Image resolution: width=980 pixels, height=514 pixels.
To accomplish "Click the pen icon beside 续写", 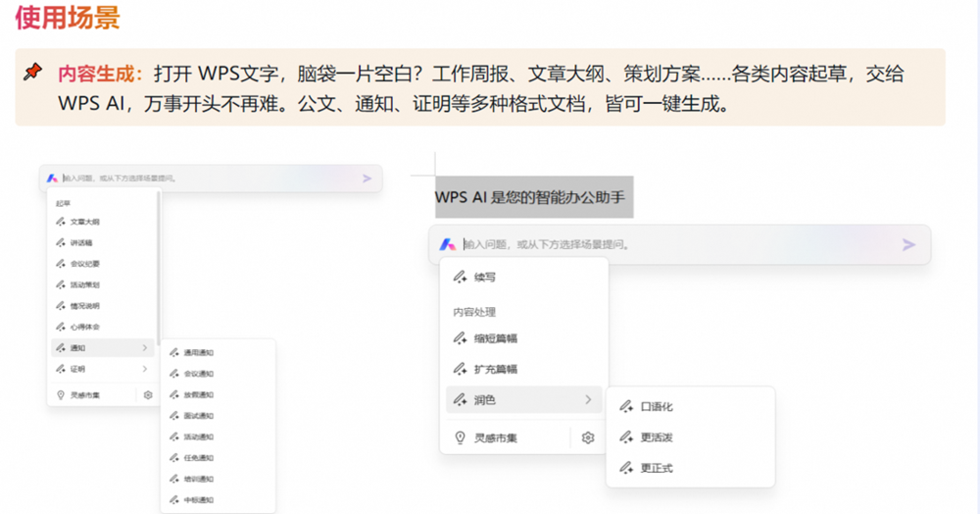I will (460, 277).
